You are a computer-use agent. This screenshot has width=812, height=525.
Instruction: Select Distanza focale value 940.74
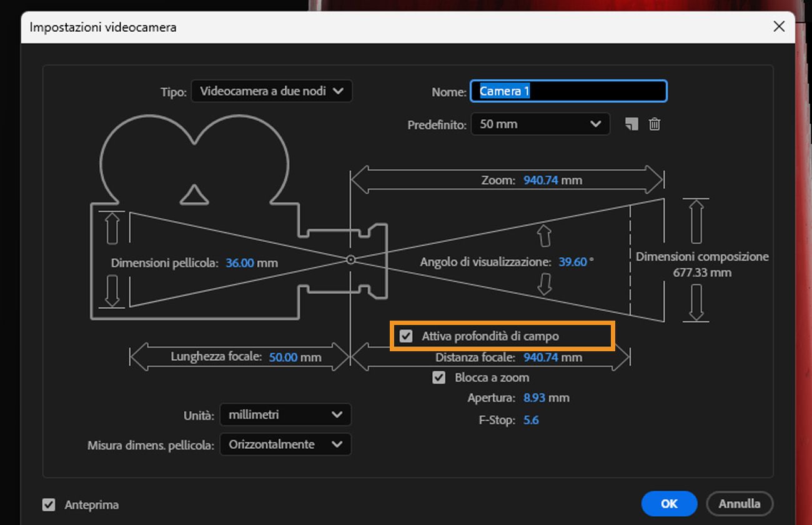click(541, 357)
